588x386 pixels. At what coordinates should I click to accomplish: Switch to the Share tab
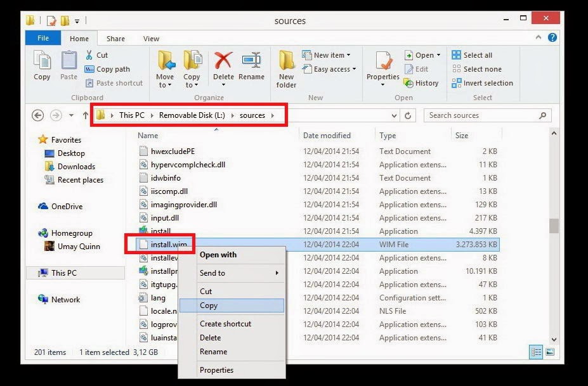pos(115,39)
